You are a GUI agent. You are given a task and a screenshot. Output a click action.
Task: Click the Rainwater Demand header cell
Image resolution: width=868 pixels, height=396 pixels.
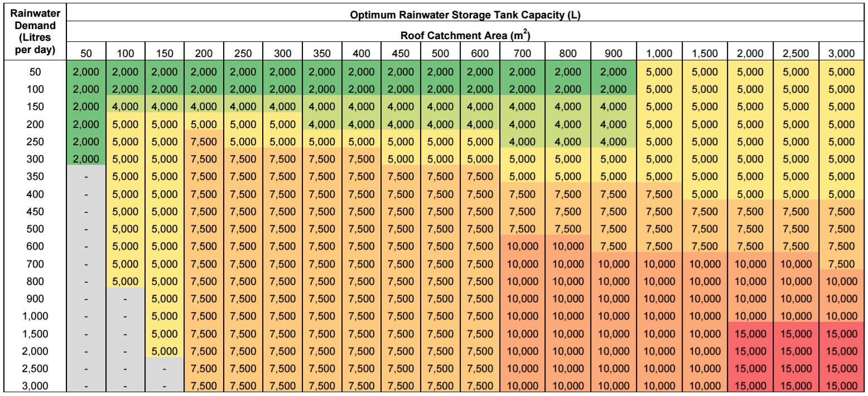pyautogui.click(x=35, y=31)
